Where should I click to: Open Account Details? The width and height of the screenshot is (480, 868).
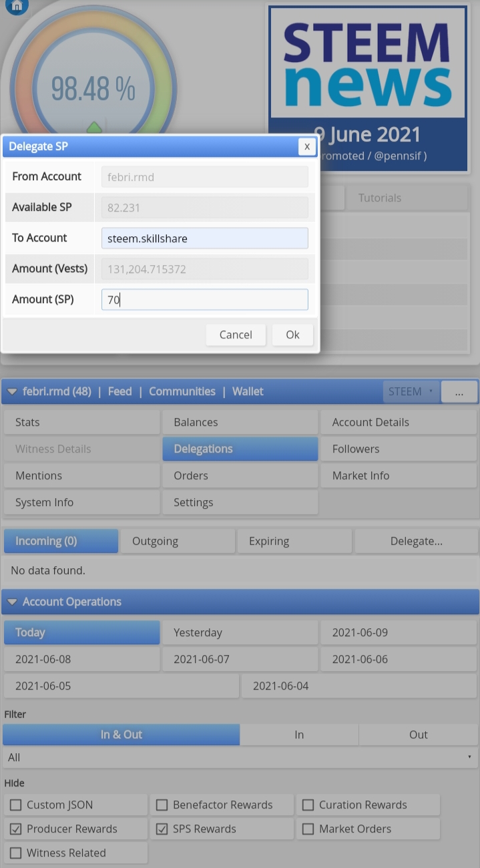[x=399, y=422]
